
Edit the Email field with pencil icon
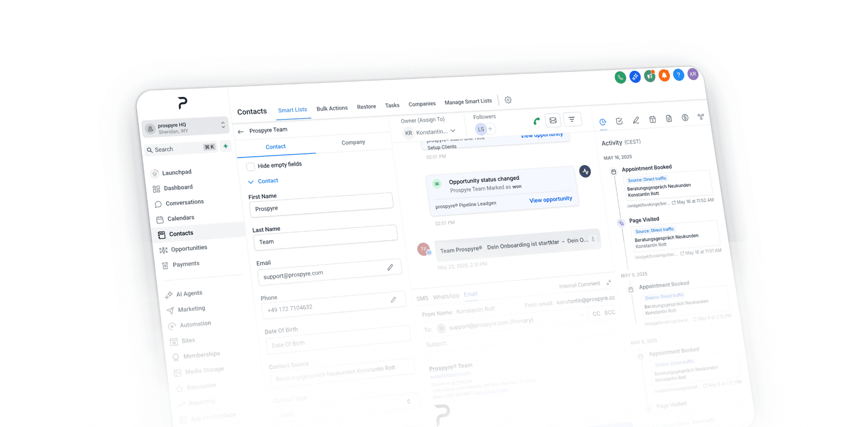[390, 267]
